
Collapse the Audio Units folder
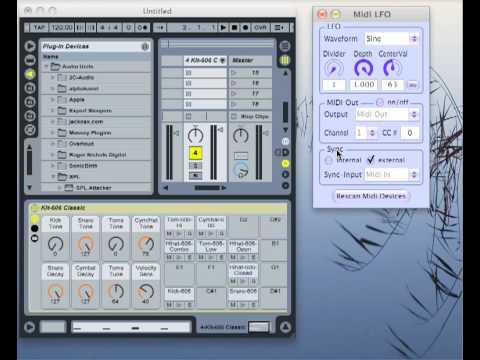(x=46, y=66)
